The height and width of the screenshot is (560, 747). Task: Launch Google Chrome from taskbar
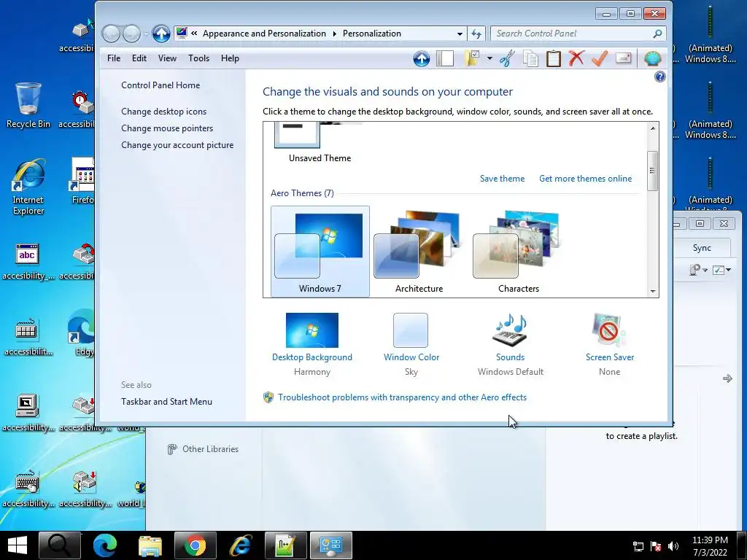pos(196,545)
